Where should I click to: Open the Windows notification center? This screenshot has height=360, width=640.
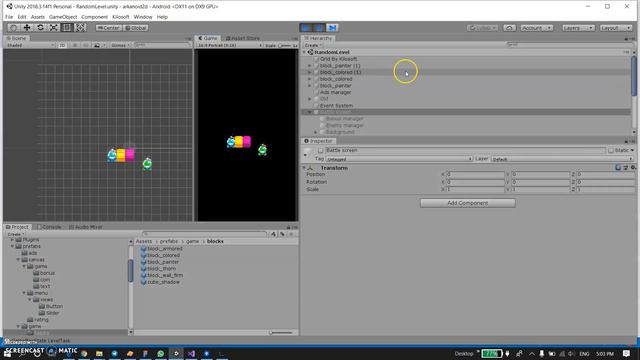pyautogui.click(x=627, y=353)
